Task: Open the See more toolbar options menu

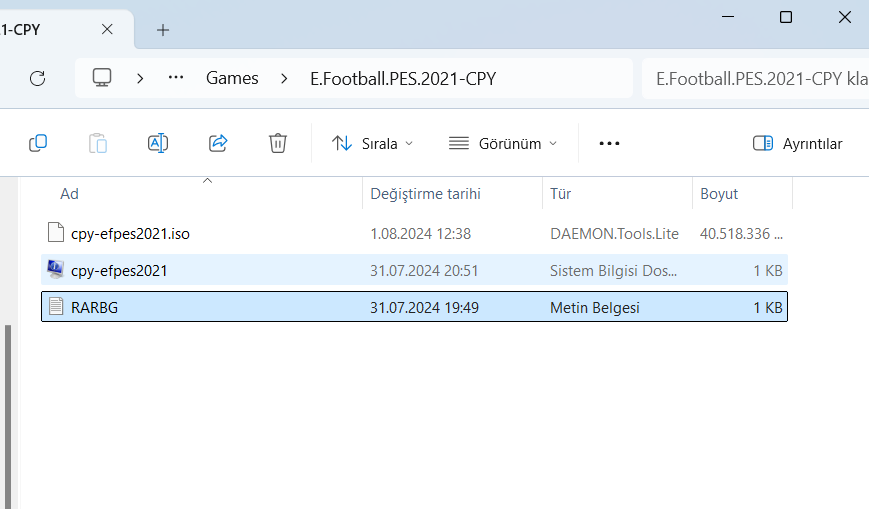Action: 609,144
